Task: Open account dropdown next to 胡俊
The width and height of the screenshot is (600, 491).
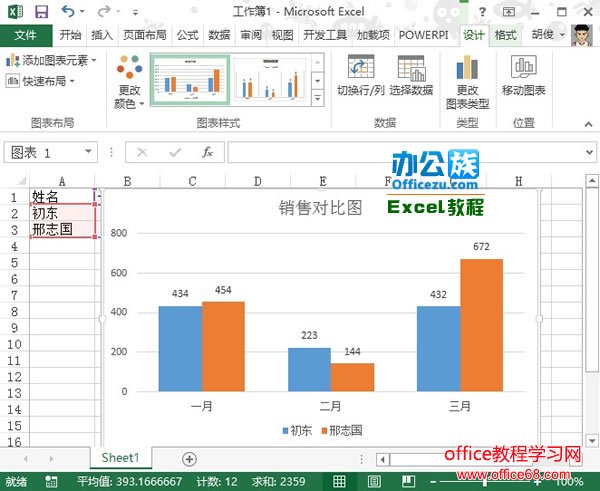Action: (x=562, y=35)
